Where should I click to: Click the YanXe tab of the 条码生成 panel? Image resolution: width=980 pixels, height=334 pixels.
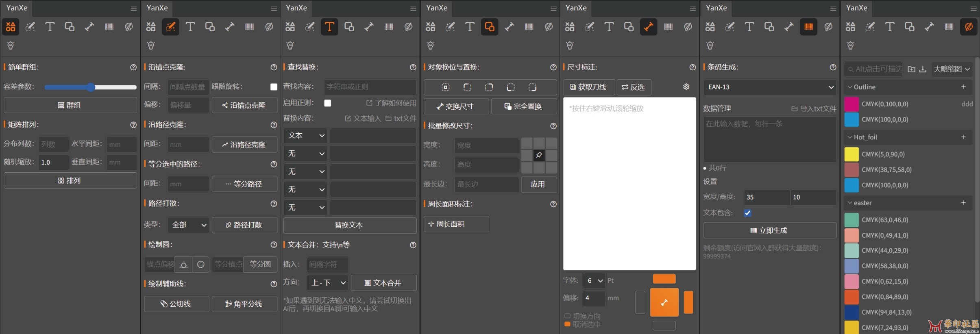tap(716, 8)
